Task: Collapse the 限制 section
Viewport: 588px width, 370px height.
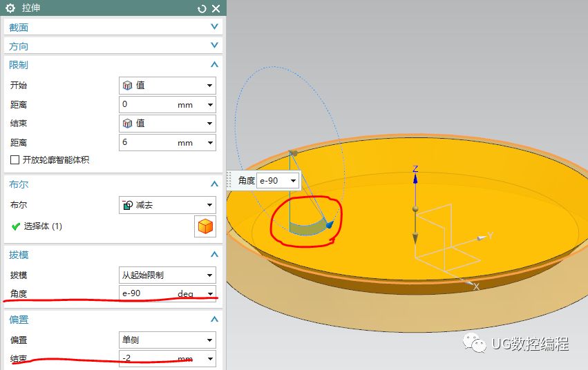Action: point(214,64)
